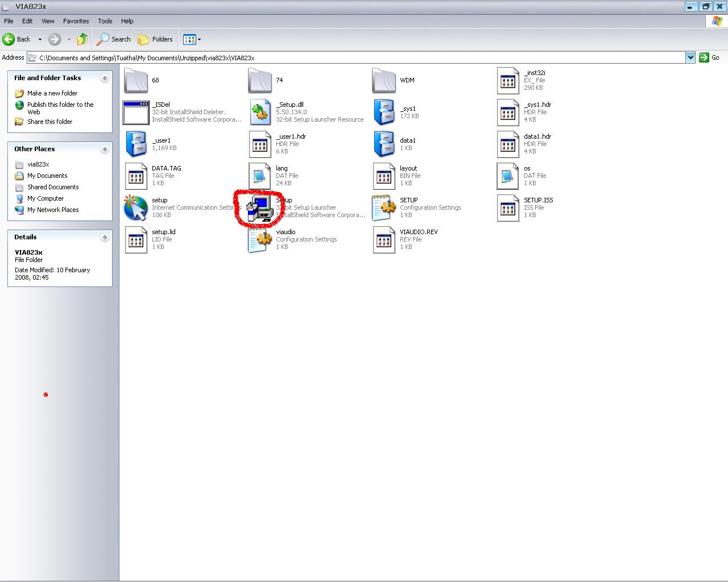The height and width of the screenshot is (582, 728).
Task: Go to Shared Documents in Other Places
Action: pos(53,187)
